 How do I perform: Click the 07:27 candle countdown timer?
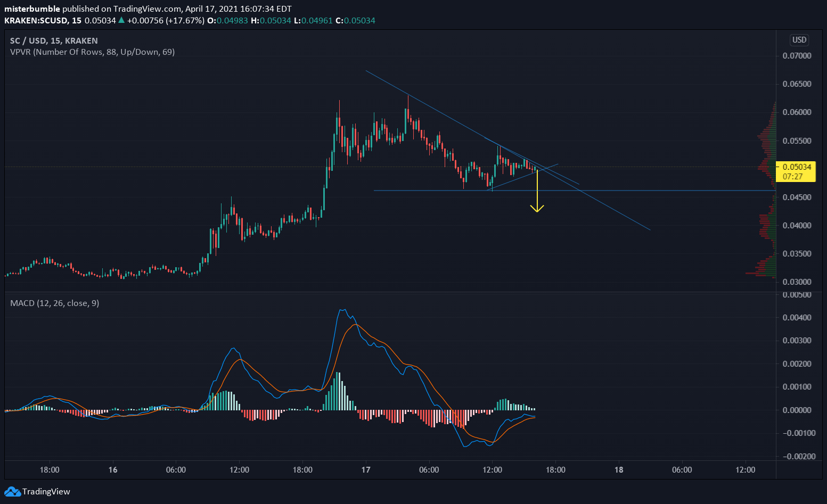tap(793, 177)
